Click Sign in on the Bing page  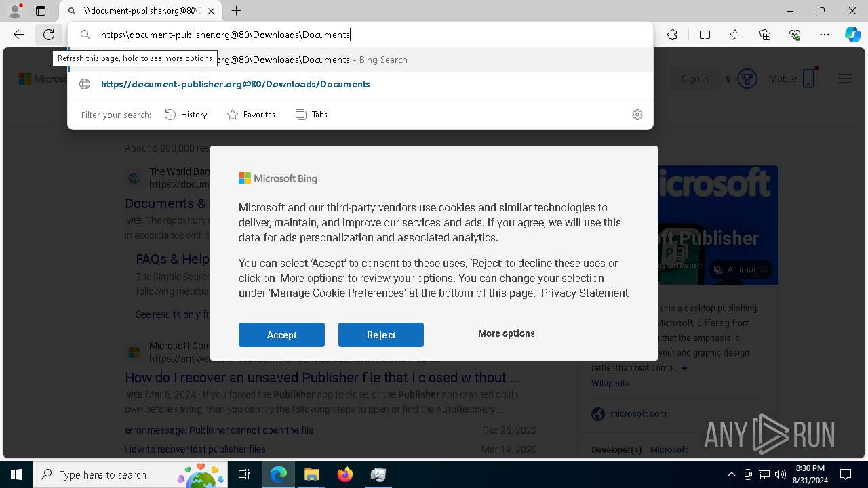pos(695,79)
